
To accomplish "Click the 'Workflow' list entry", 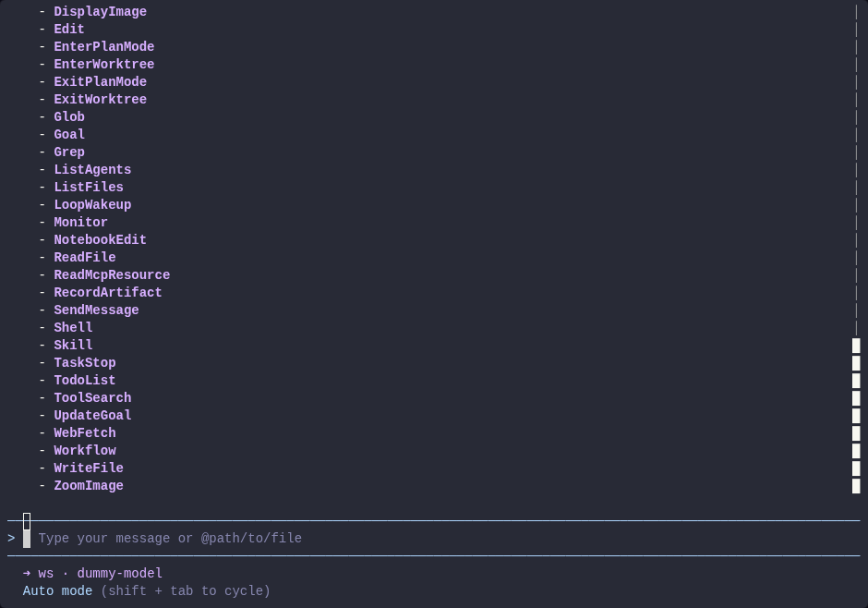I will coord(85,450).
